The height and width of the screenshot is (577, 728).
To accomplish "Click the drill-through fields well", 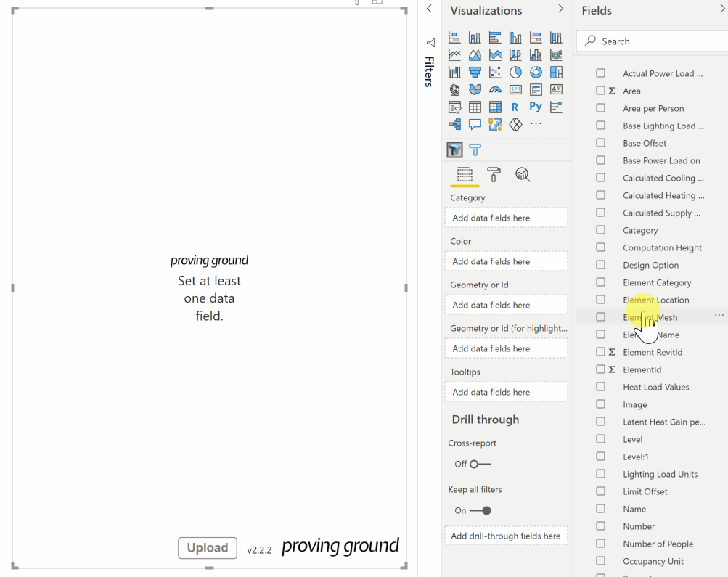I will pos(506,536).
